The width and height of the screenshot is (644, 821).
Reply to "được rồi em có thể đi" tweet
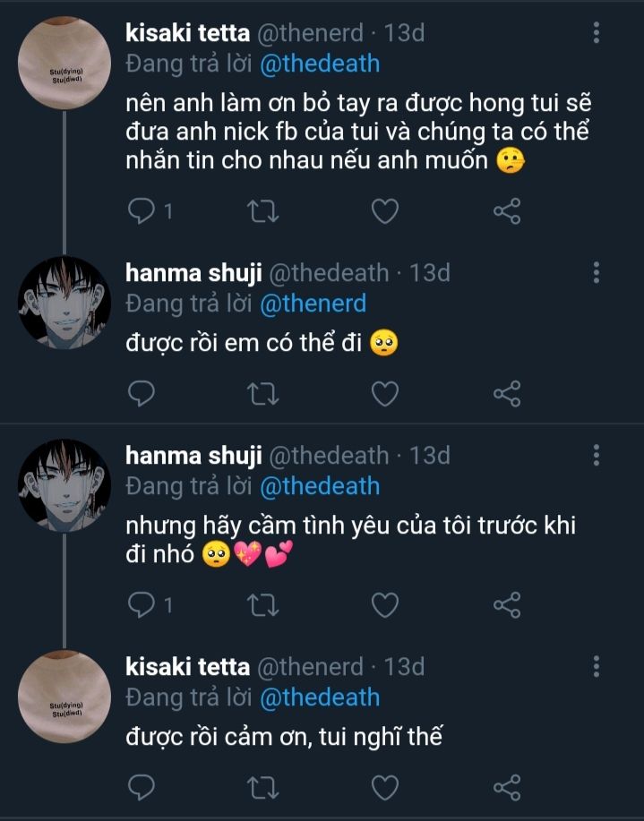pyautogui.click(x=142, y=393)
